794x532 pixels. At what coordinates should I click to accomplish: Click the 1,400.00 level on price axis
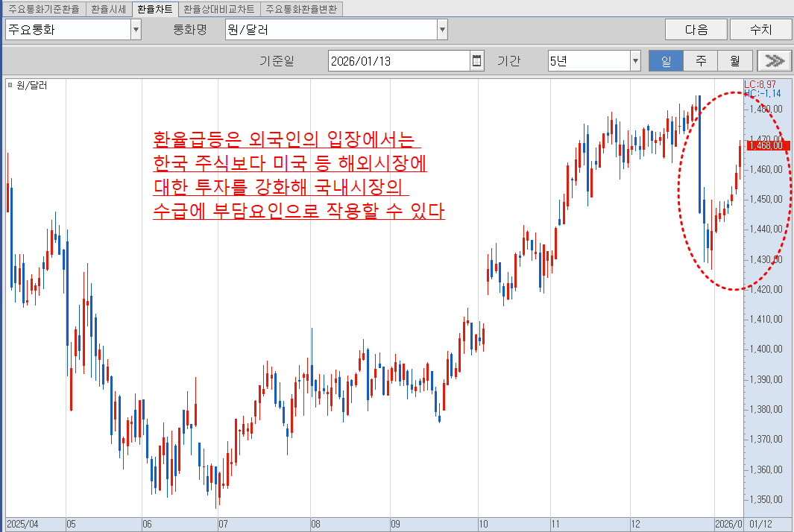tap(766, 349)
